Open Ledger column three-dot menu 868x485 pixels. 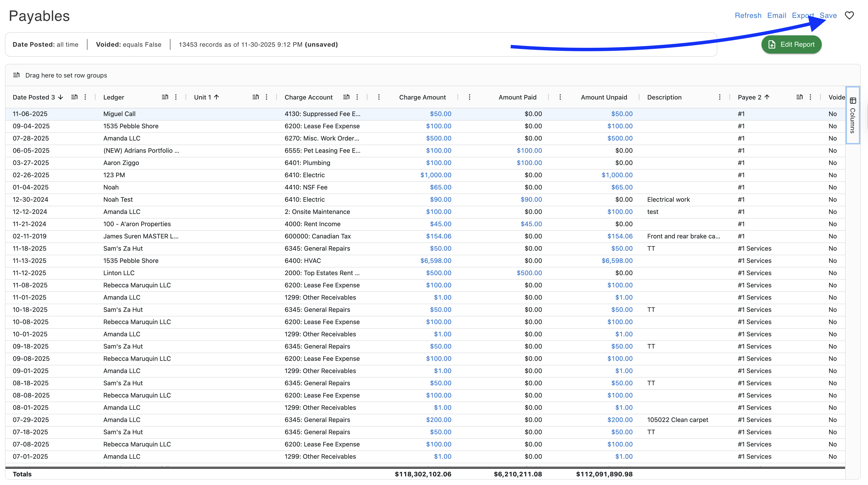(x=176, y=97)
